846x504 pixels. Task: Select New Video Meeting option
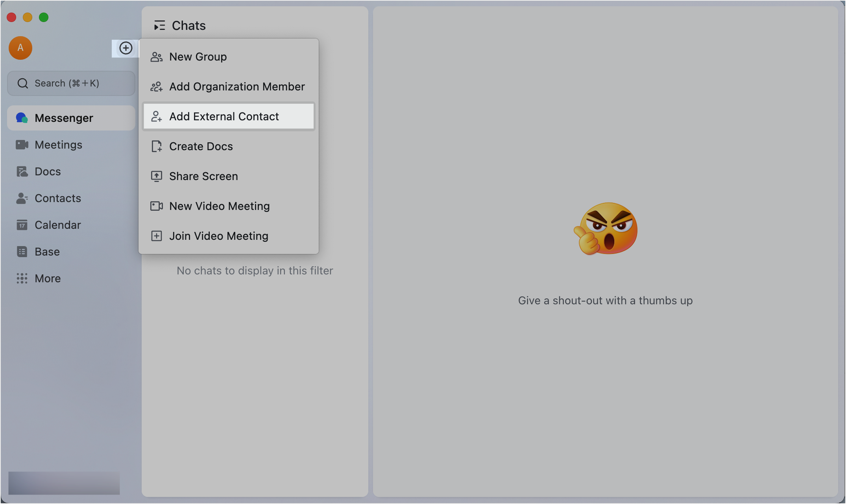219,205
